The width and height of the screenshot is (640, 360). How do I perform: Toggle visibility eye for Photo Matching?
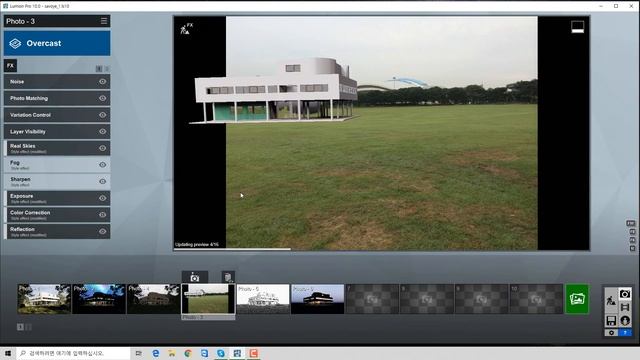102,98
